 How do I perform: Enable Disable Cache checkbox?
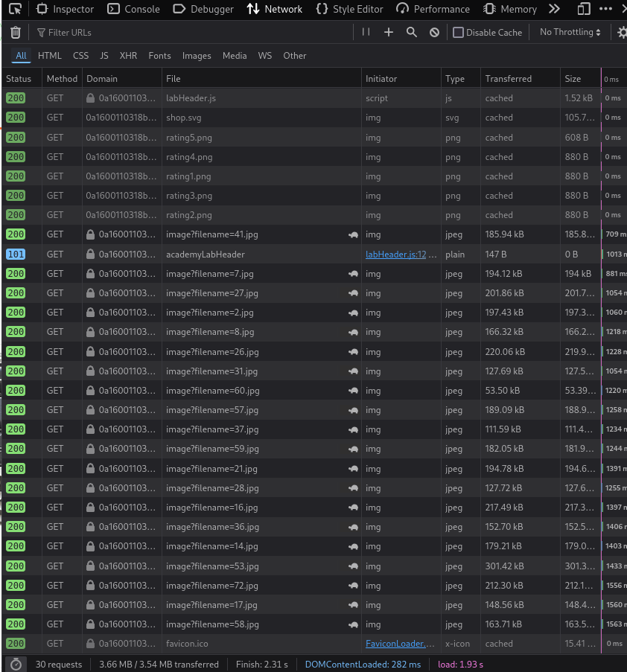pyautogui.click(x=458, y=33)
